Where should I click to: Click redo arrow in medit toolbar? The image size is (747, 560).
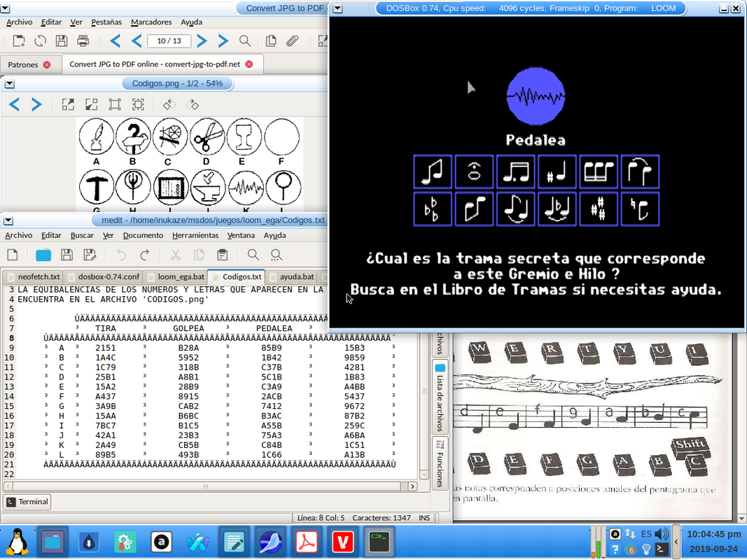(x=144, y=255)
